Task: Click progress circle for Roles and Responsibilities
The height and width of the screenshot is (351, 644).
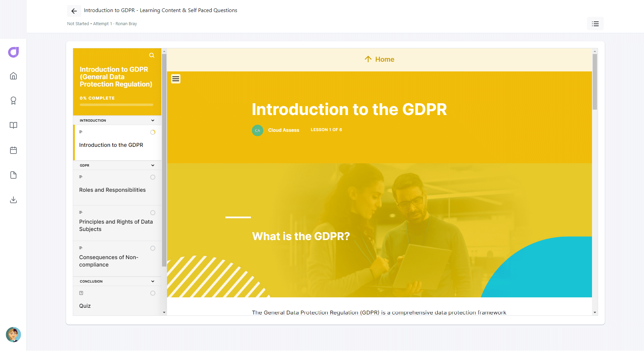Action: (x=153, y=177)
